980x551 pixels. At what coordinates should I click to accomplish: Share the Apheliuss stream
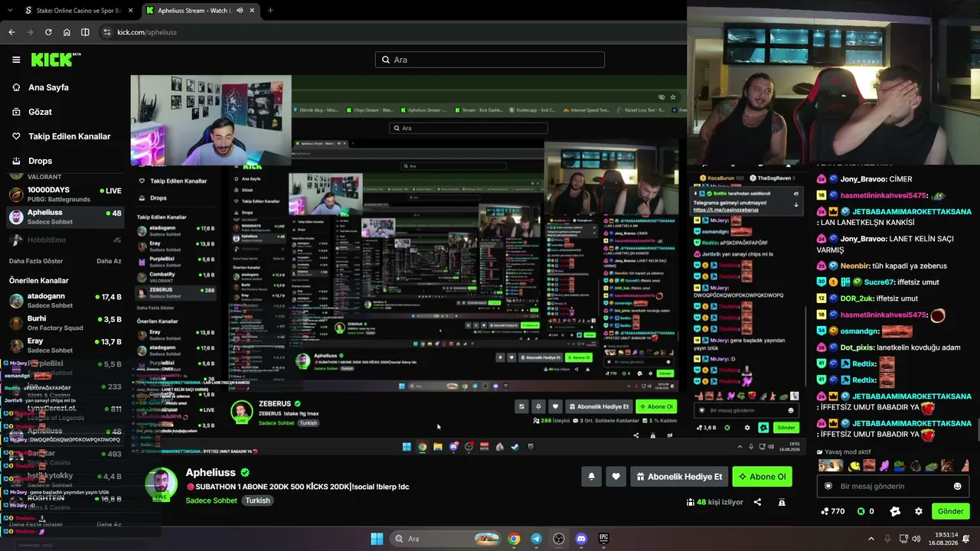coord(757,502)
